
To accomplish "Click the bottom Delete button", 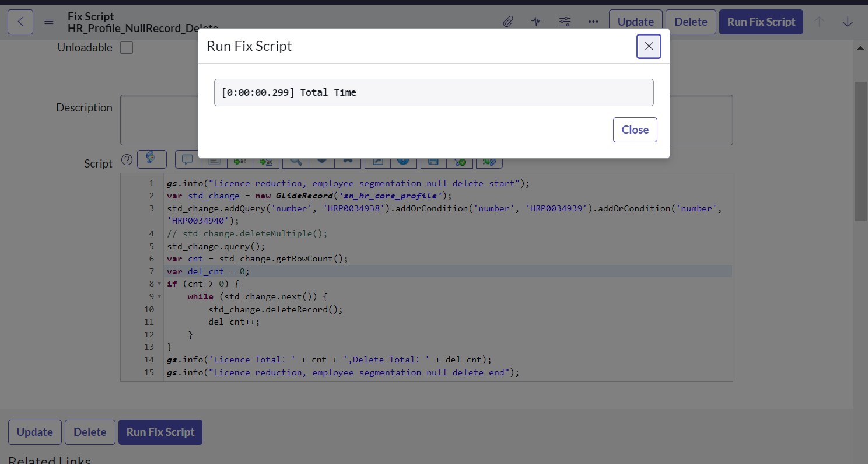I will pos(90,432).
